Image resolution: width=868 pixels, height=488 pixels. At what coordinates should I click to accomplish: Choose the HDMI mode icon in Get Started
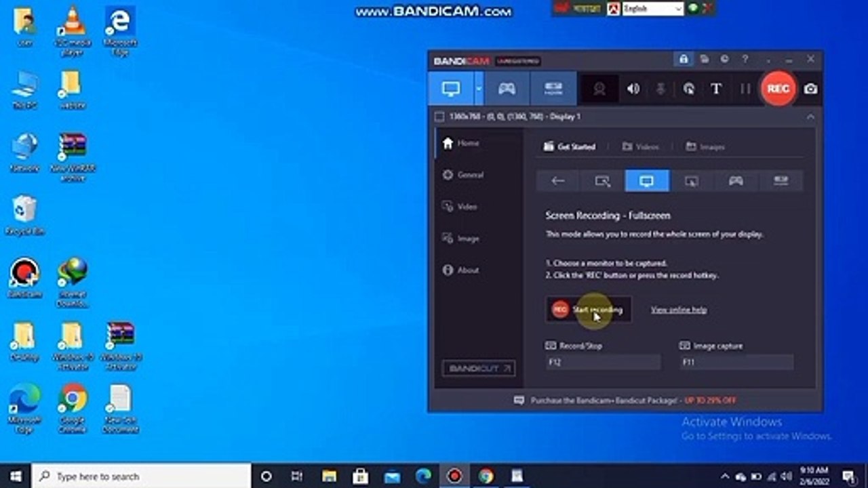click(781, 181)
